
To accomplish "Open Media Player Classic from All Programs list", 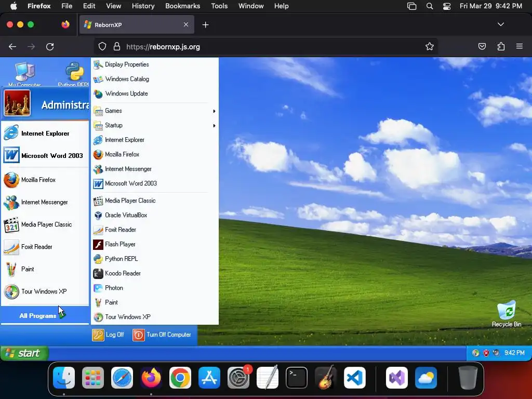I will click(x=154, y=201).
